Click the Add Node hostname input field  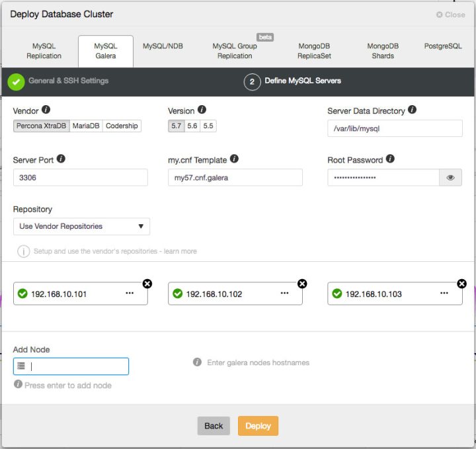coord(76,366)
